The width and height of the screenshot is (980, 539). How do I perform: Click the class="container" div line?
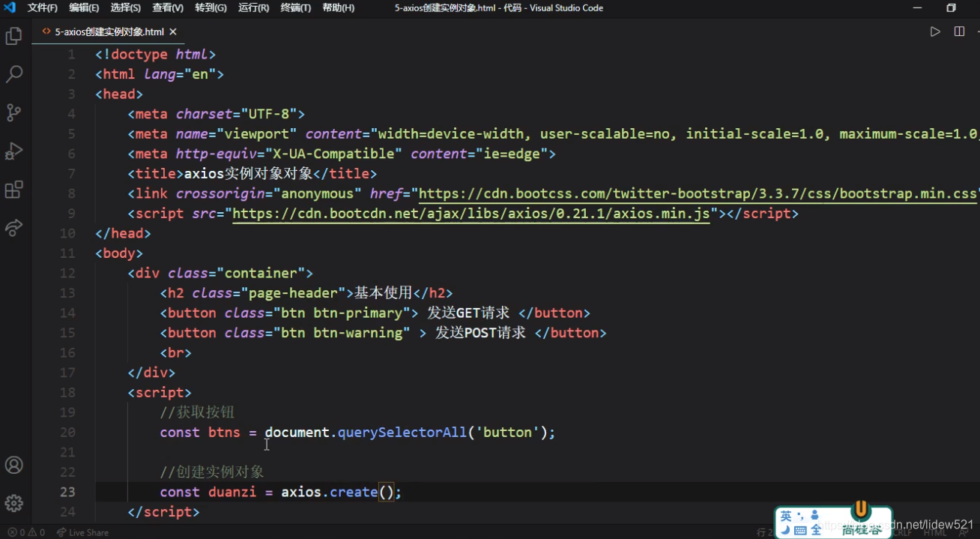(220, 273)
